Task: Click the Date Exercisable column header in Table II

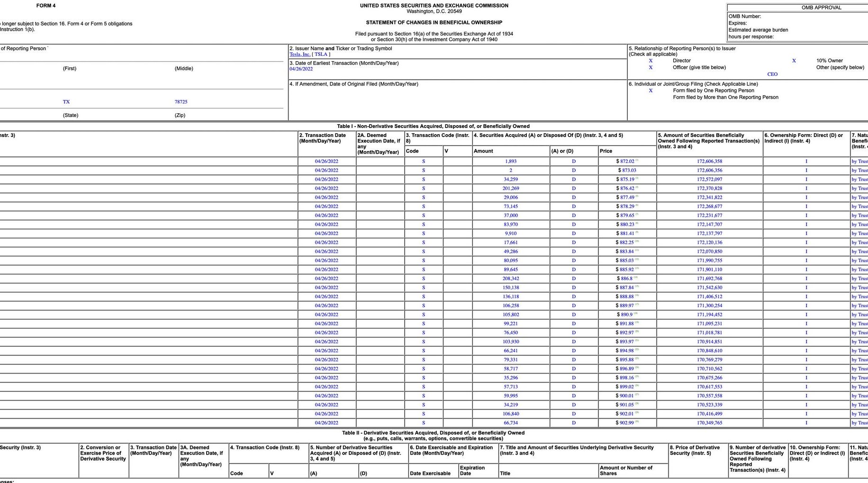Action: coord(430,474)
